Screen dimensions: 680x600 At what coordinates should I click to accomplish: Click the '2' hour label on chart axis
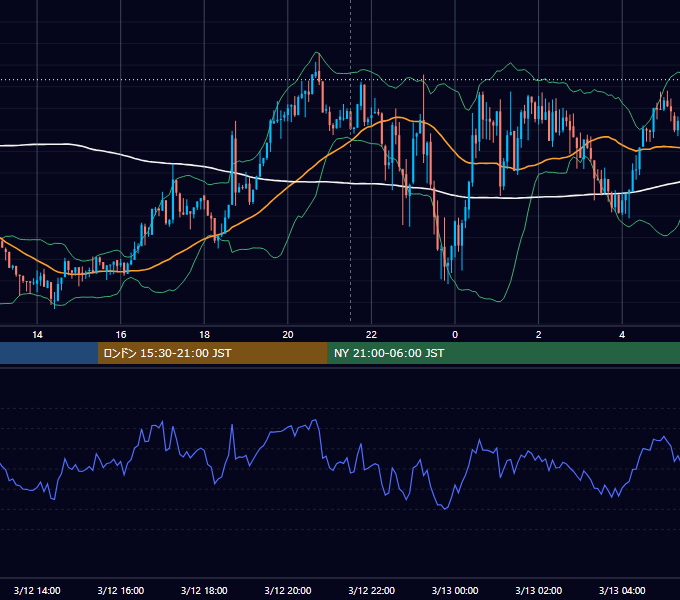coord(539,335)
